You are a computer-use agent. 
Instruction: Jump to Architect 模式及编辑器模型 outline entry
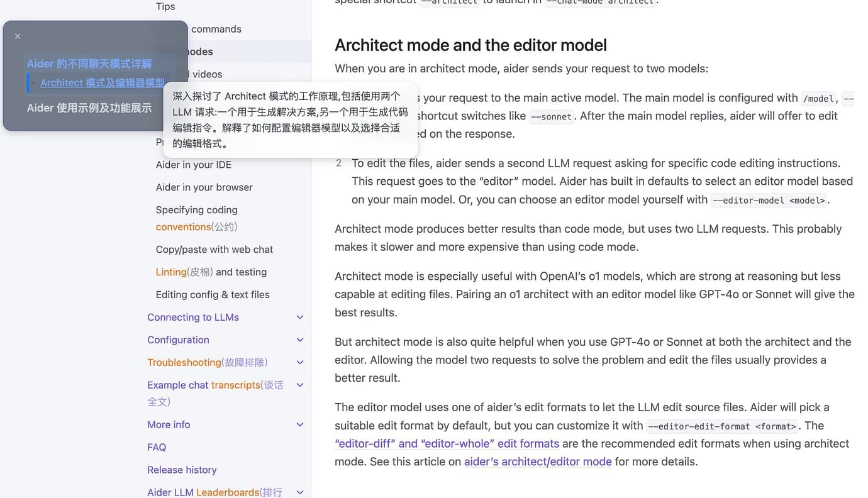[x=103, y=83]
